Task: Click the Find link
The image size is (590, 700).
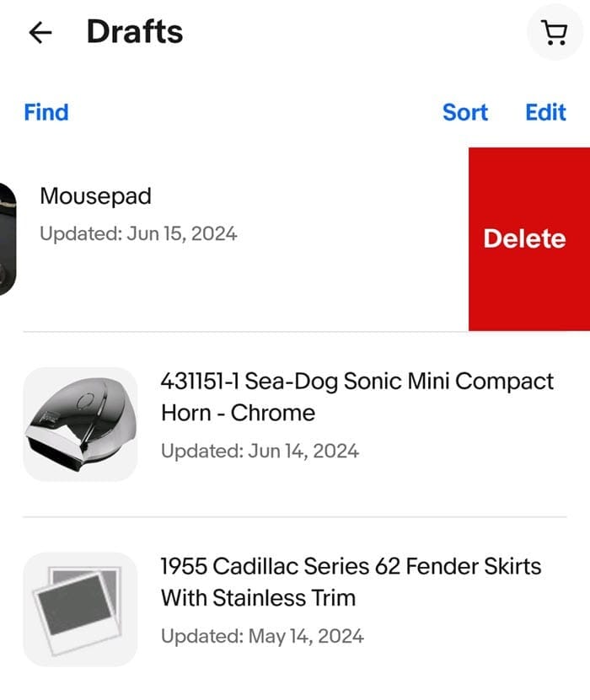Action: point(46,112)
